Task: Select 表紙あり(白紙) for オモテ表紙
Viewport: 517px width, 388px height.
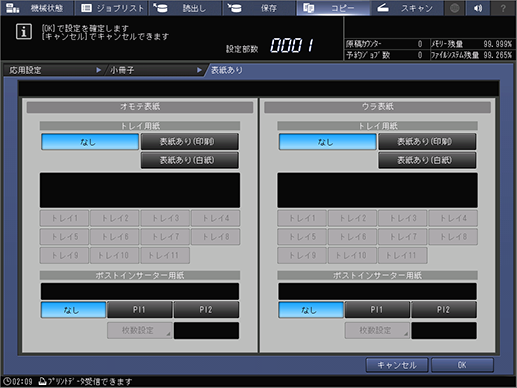Action: coord(189,160)
